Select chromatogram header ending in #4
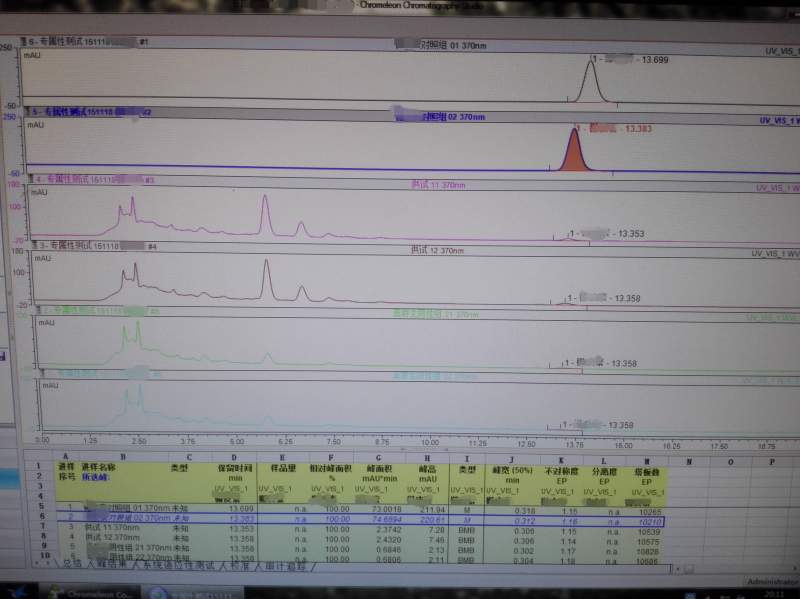This screenshot has width=800, height=599. pos(95,246)
